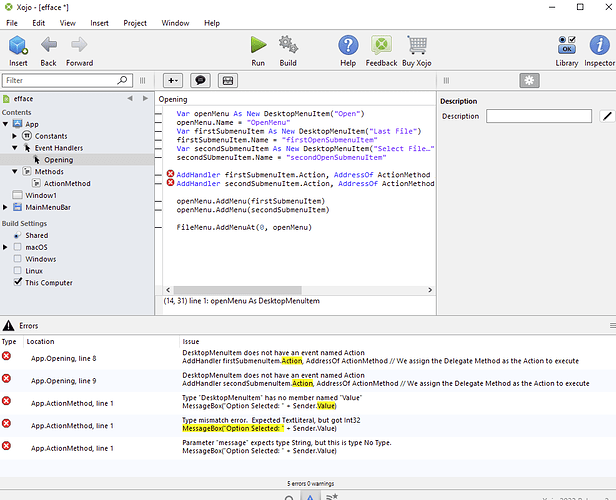Click the code editor horizontal scrollbar thumb

pyautogui.click(x=238, y=290)
